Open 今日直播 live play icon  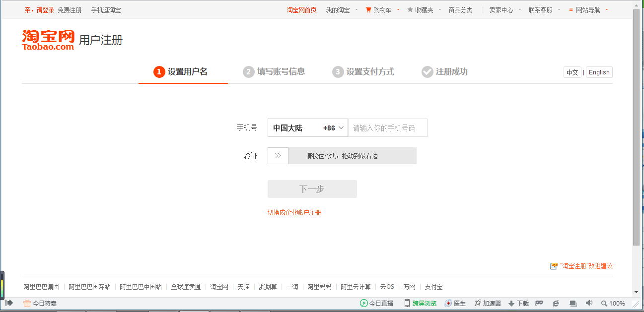click(364, 303)
